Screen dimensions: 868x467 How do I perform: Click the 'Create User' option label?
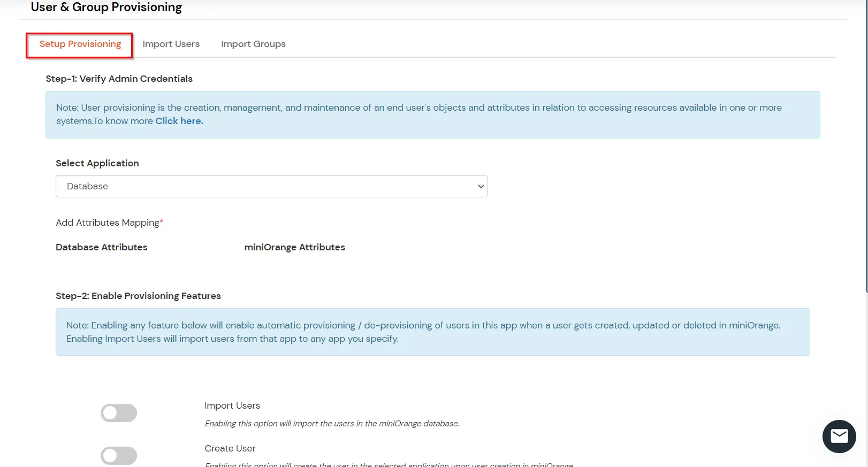click(230, 448)
